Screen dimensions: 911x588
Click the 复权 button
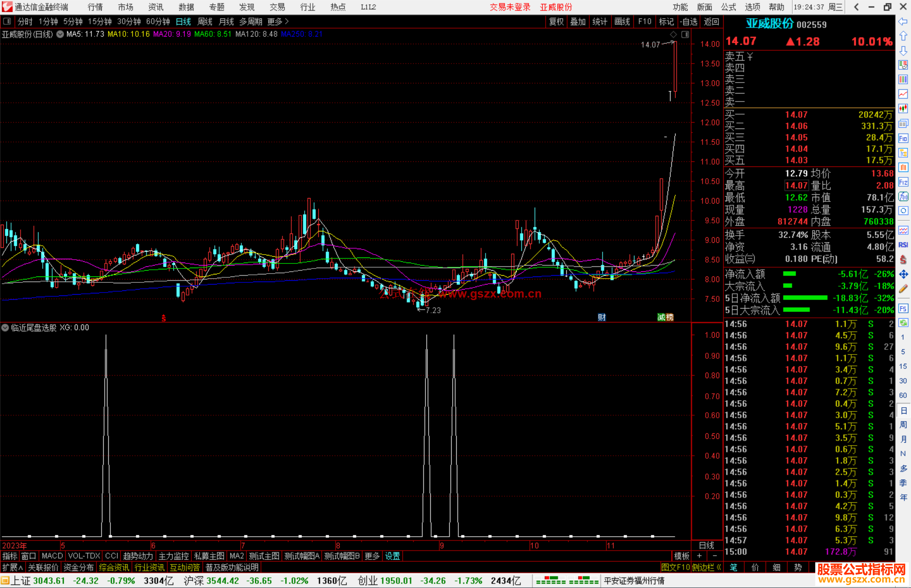(556, 21)
